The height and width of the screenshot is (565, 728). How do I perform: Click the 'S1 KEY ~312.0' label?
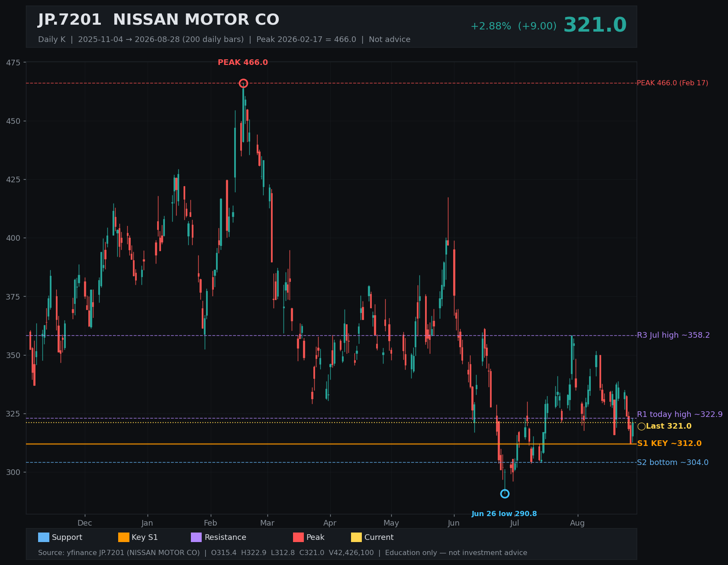tap(670, 443)
